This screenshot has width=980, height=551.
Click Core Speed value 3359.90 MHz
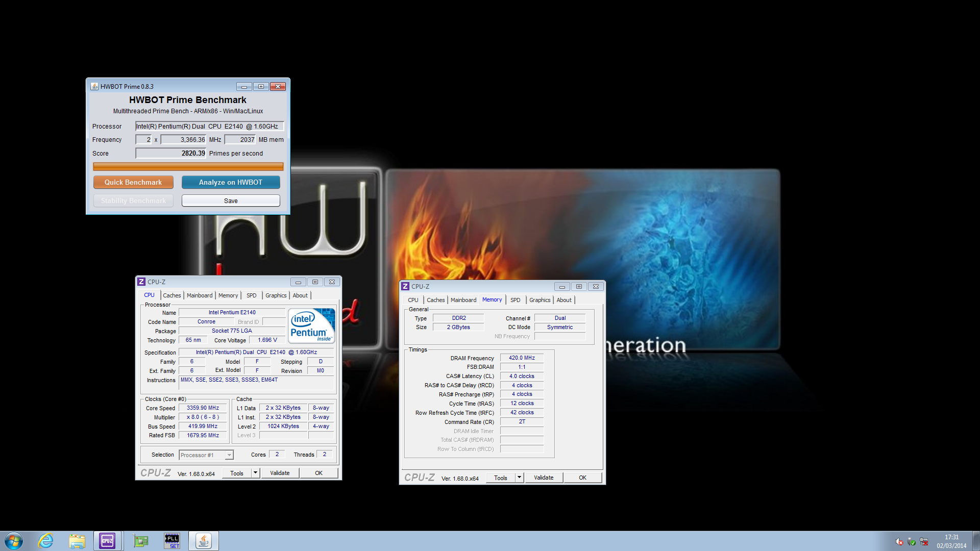(x=203, y=408)
